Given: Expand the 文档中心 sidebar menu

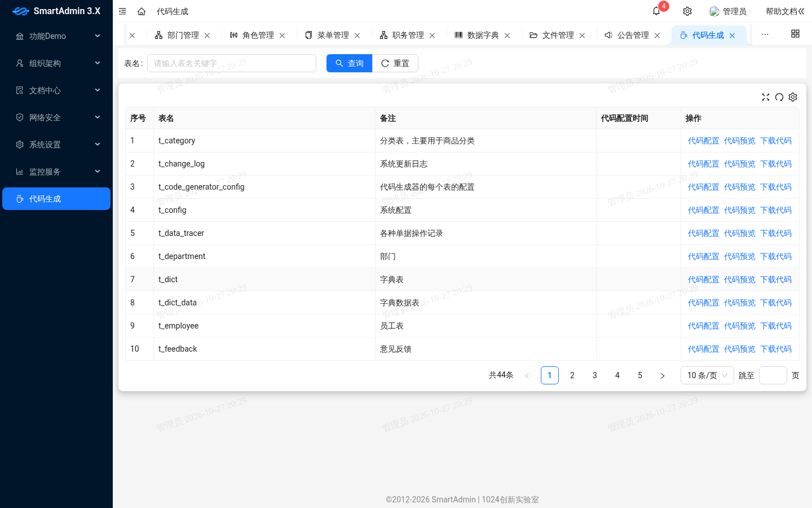Looking at the screenshot, I should 56,90.
